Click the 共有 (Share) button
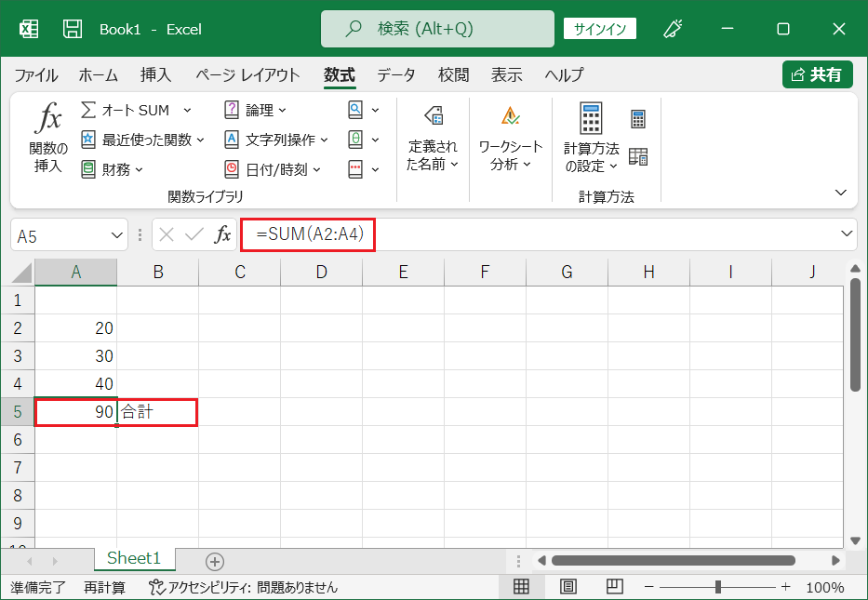 coord(817,74)
